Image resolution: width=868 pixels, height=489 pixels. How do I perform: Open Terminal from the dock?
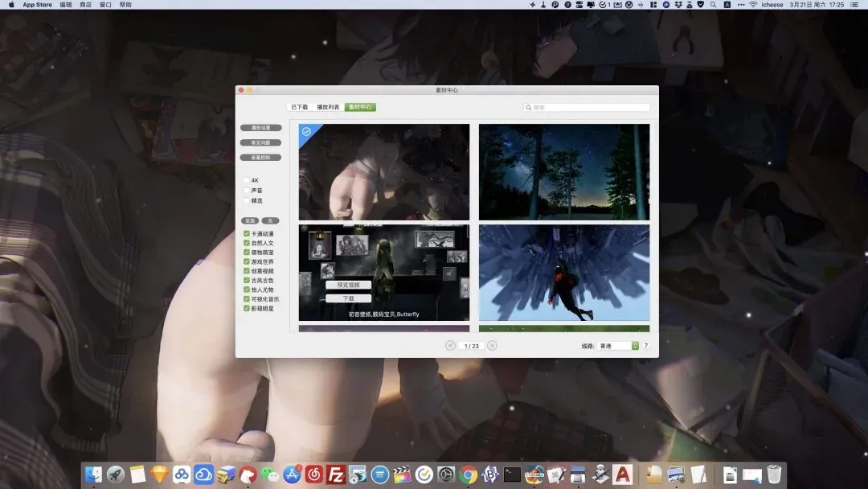point(512,474)
